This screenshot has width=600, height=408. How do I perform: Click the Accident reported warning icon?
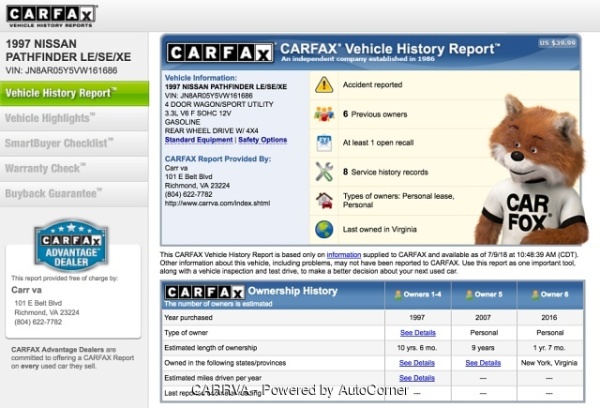(x=324, y=86)
